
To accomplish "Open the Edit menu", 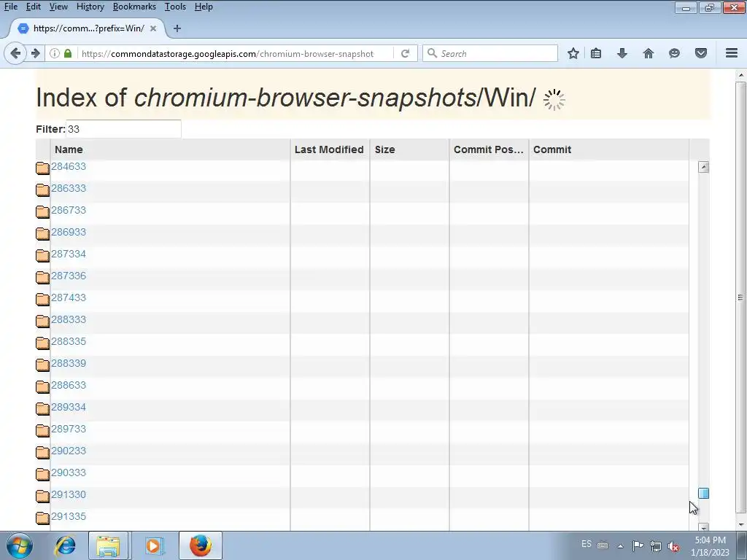I will click(x=34, y=7).
